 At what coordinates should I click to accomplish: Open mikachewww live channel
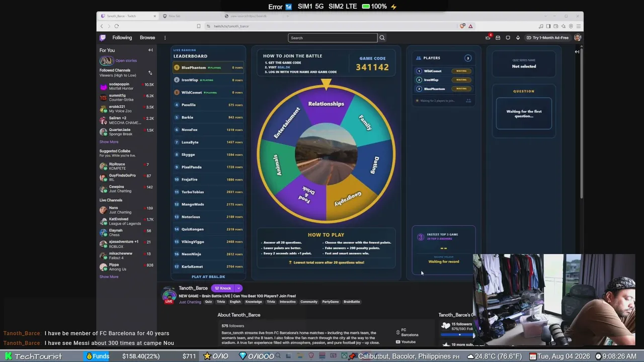tap(126, 255)
